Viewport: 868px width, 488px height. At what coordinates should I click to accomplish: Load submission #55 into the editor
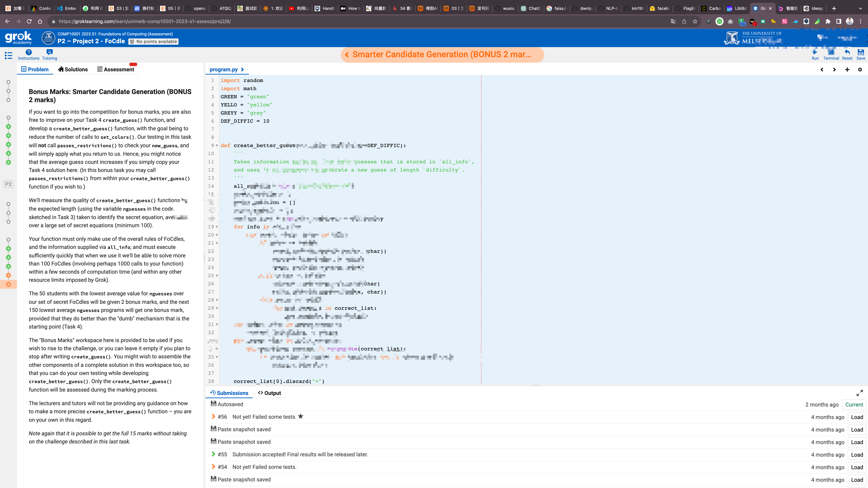coord(857,455)
